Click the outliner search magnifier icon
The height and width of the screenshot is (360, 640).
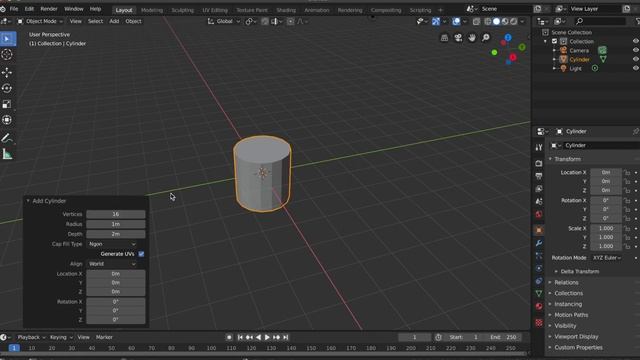click(x=580, y=21)
